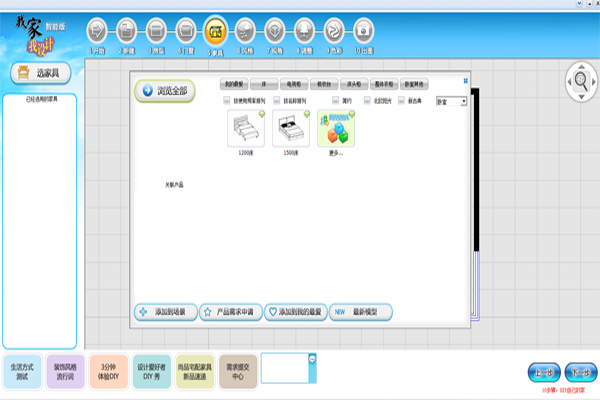Toggle the 按名称排列 checkbox
Image resolution: width=600 pixels, height=400 pixels.
pos(278,101)
